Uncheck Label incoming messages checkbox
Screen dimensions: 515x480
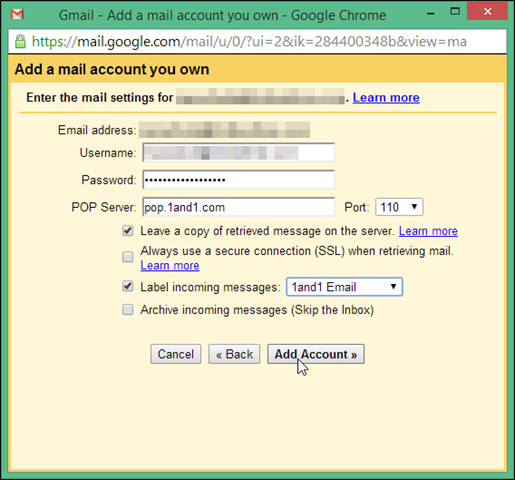[128, 286]
